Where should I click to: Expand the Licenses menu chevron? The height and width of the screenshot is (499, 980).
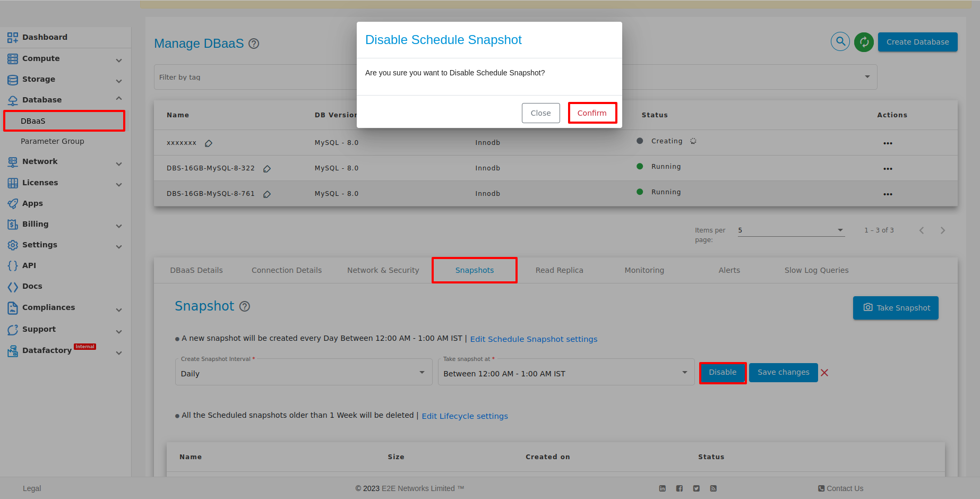coord(119,185)
